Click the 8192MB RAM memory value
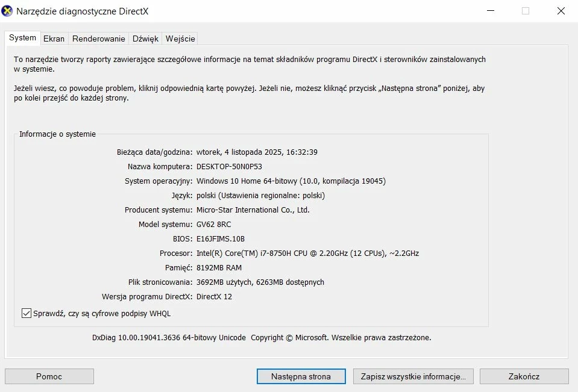Viewport: 578px width, 392px height. click(x=219, y=268)
